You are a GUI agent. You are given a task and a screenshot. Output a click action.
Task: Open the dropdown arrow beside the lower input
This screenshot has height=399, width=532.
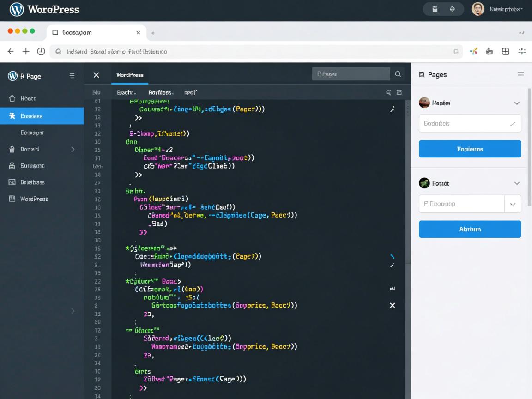(513, 204)
